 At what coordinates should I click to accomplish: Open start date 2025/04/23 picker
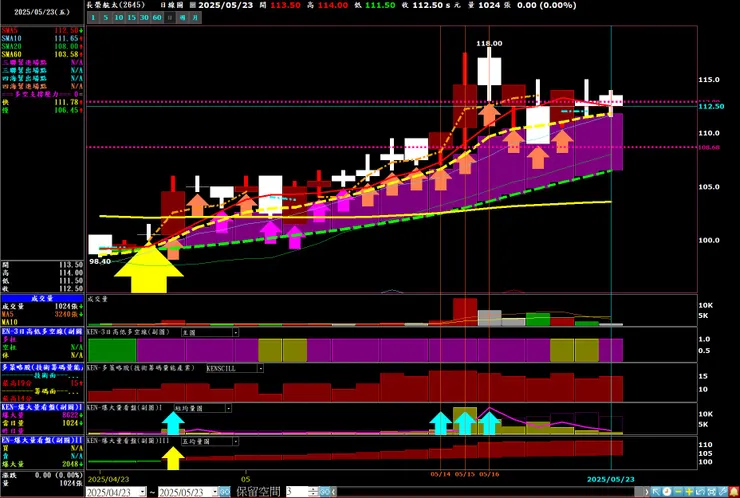(142, 492)
